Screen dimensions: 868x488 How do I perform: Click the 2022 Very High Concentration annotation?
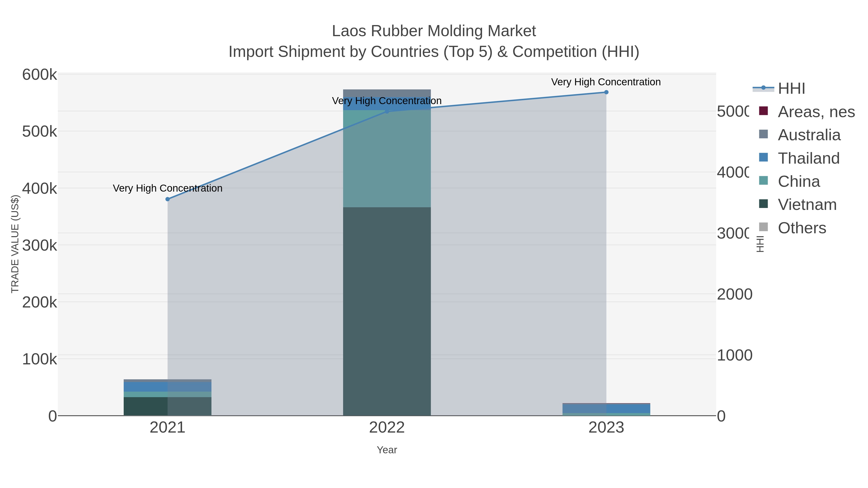(387, 101)
